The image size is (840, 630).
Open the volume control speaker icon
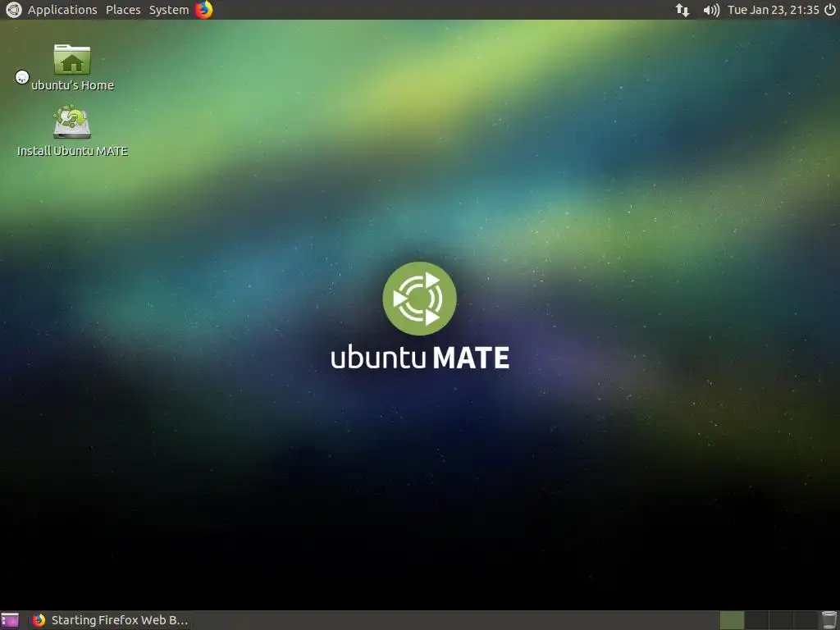(711, 10)
